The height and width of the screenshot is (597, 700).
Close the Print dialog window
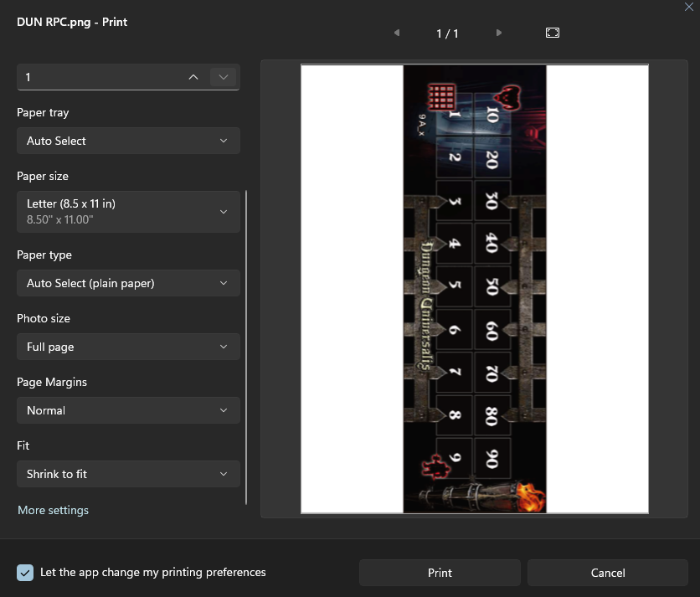tap(689, 7)
